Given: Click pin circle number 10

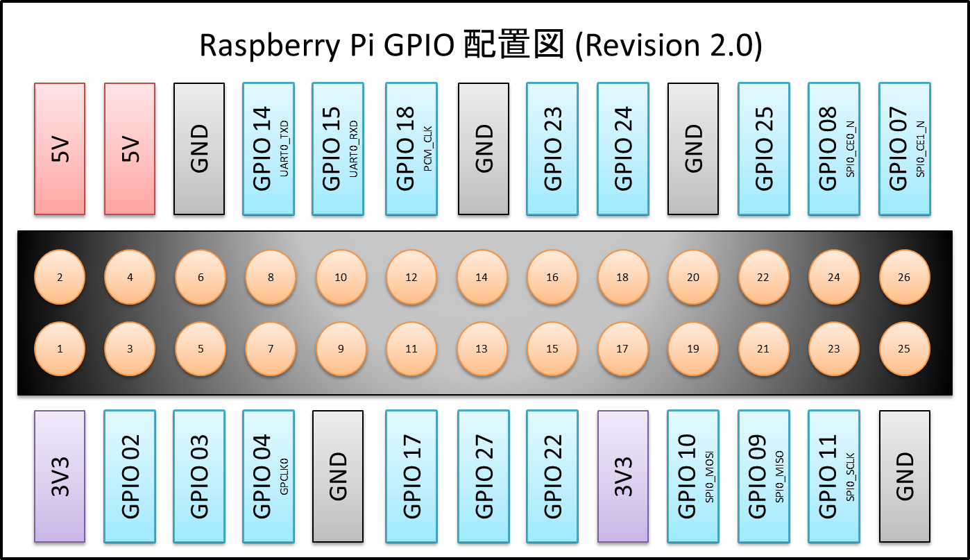Looking at the screenshot, I should point(341,277).
